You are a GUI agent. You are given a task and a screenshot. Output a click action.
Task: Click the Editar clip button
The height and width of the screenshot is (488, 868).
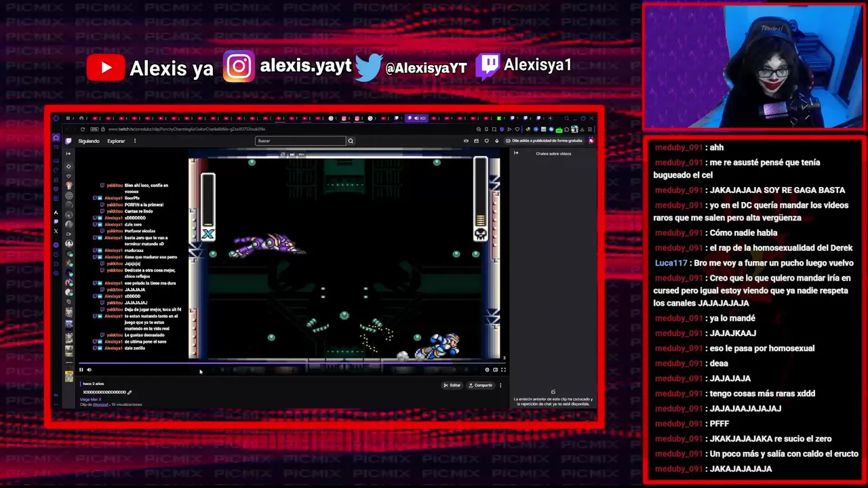[452, 385]
